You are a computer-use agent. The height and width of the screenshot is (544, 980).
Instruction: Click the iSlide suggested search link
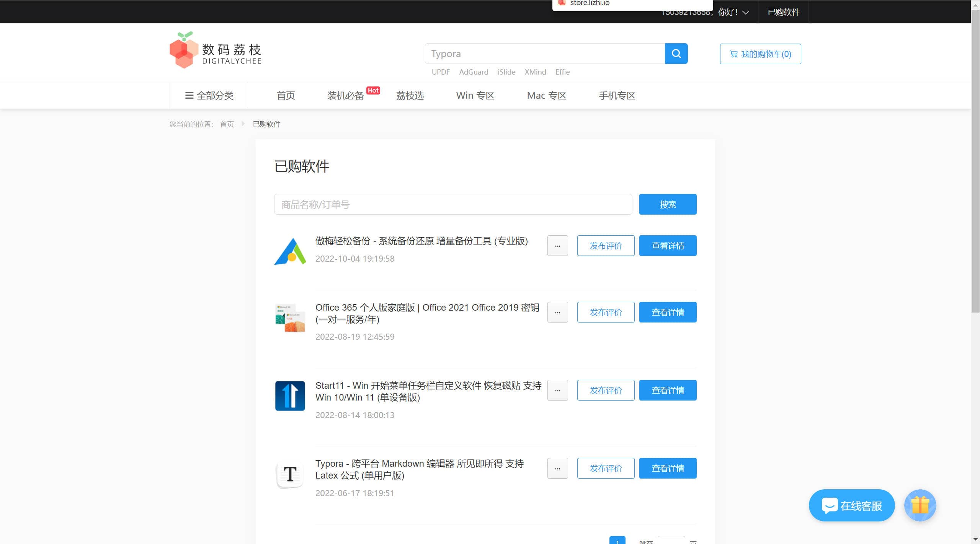(x=506, y=72)
